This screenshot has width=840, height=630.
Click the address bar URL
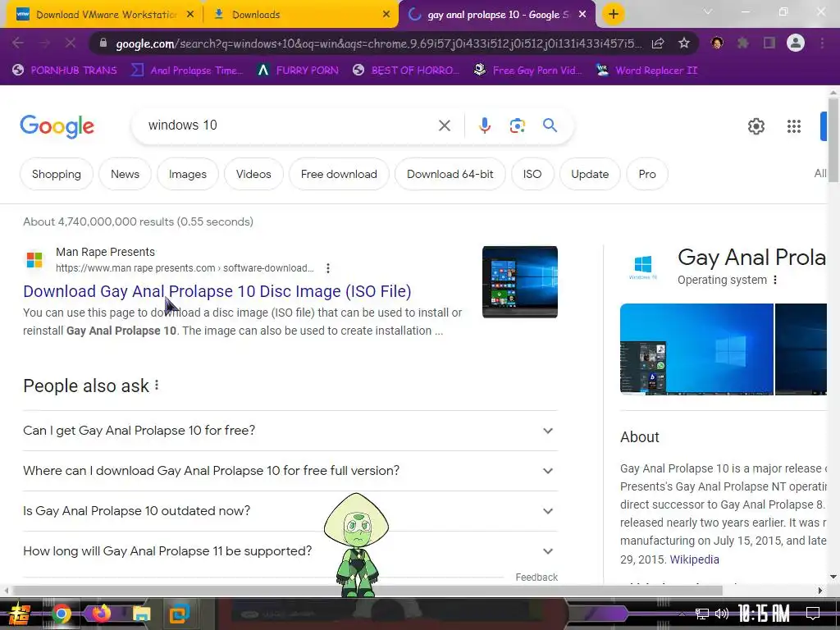pos(378,43)
